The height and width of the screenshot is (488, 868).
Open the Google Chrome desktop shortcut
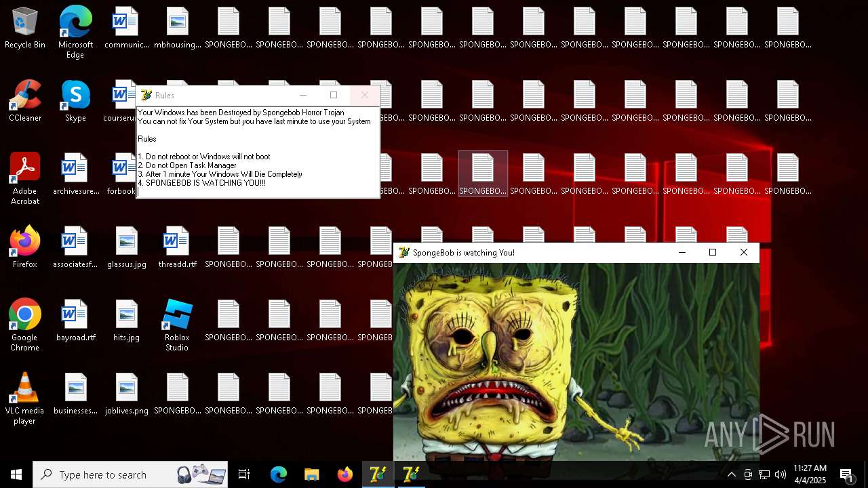(25, 325)
